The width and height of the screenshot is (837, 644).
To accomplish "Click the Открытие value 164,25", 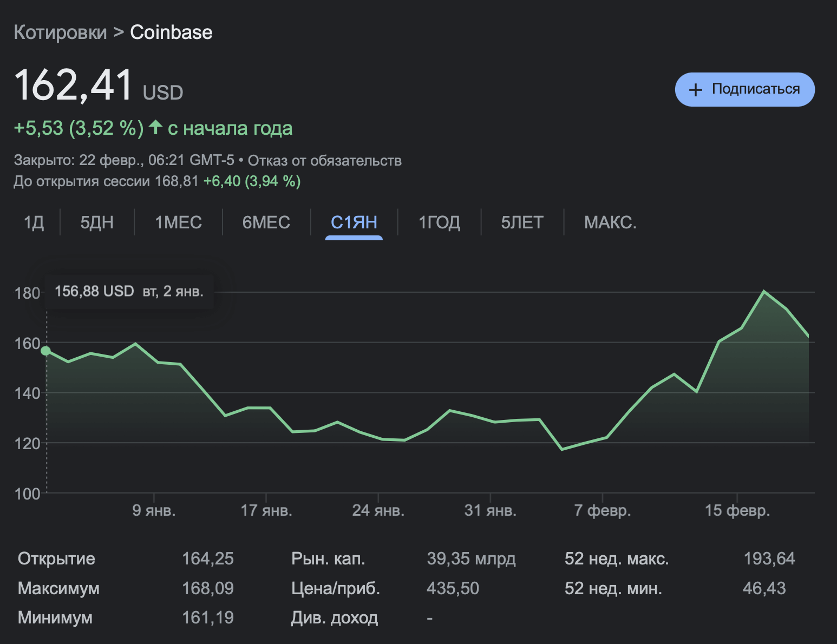I will pyautogui.click(x=208, y=558).
